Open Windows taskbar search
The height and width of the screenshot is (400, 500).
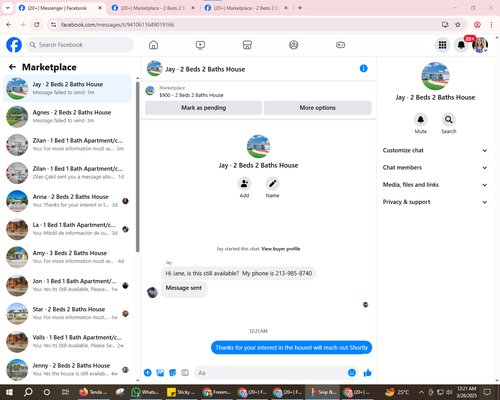click(28, 392)
